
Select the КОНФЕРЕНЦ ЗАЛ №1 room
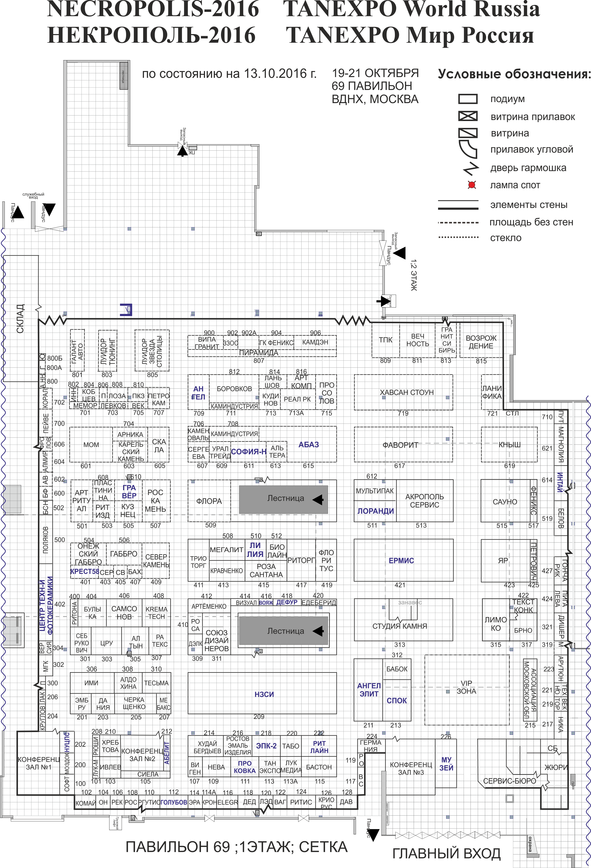tap(38, 763)
